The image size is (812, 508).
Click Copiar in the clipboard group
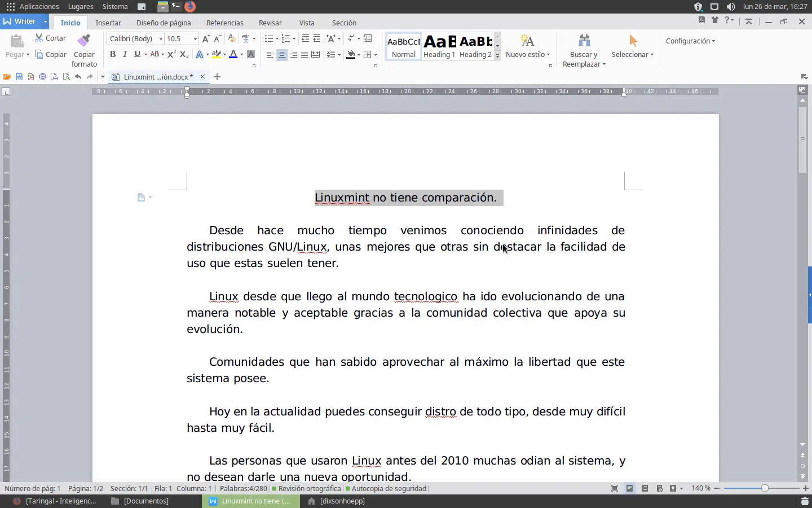point(50,54)
